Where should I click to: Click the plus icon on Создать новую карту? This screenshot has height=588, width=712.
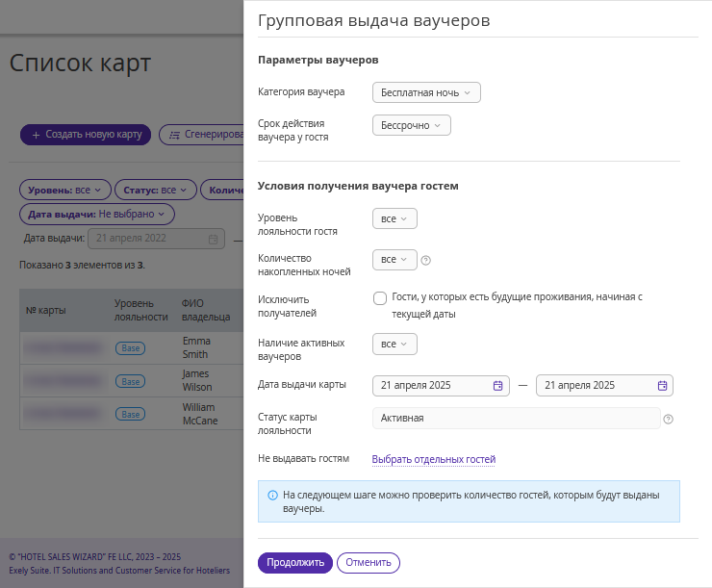(36, 135)
